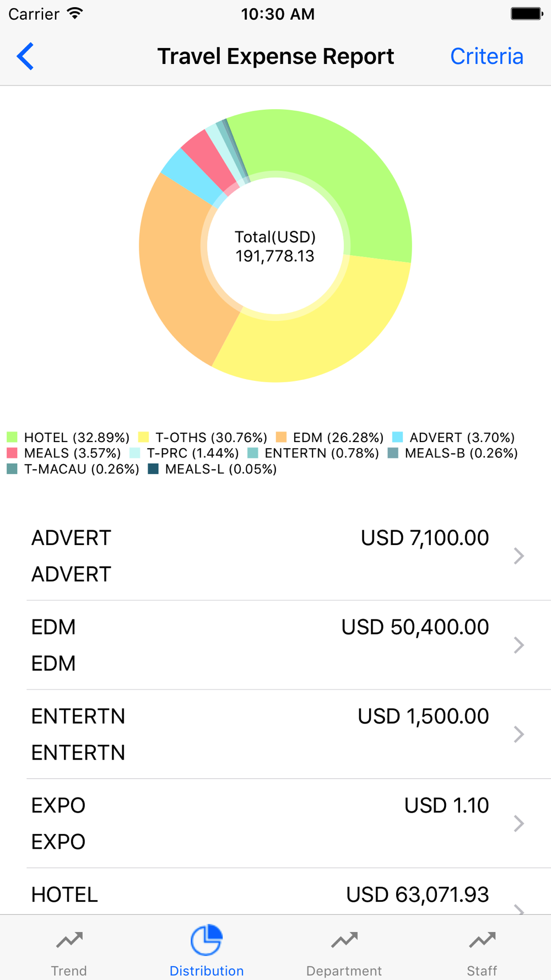Switch to the Staff tab label

point(482,971)
